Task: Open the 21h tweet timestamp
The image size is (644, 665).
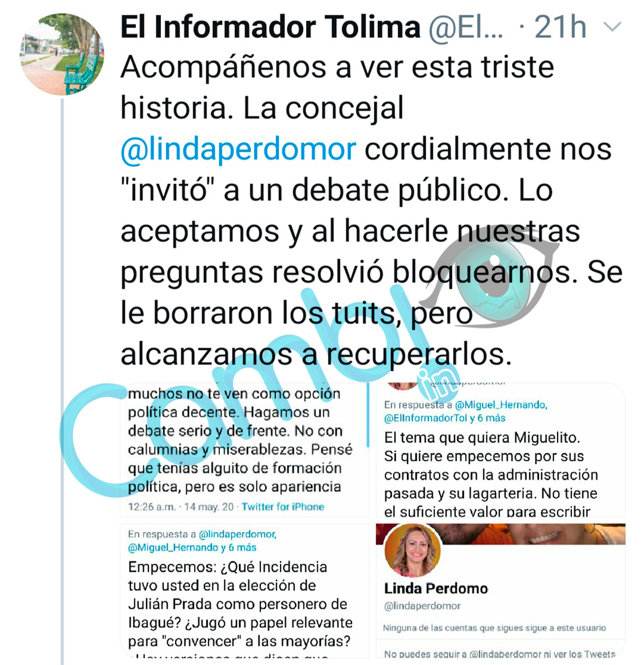Action: tap(560, 27)
